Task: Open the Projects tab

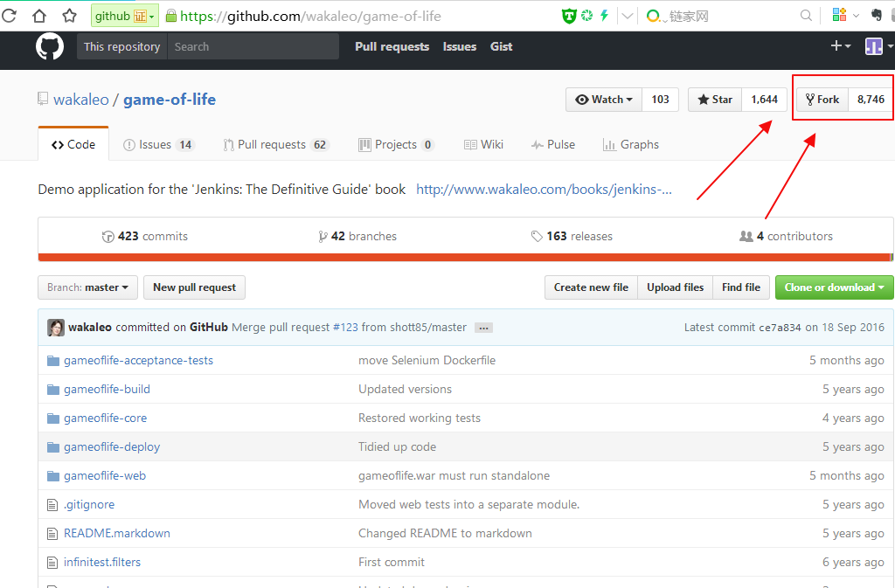Action: (396, 145)
